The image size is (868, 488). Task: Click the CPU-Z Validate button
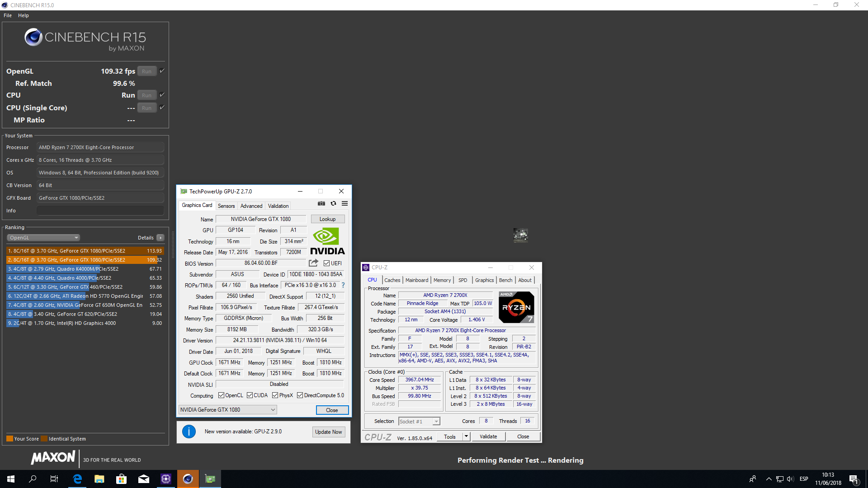pos(488,436)
